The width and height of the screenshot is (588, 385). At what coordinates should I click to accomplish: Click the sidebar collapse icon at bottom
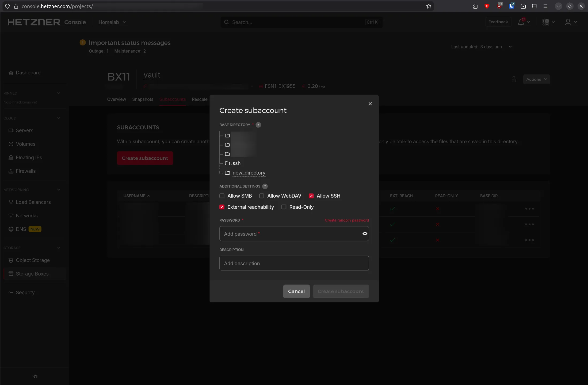[x=35, y=376]
